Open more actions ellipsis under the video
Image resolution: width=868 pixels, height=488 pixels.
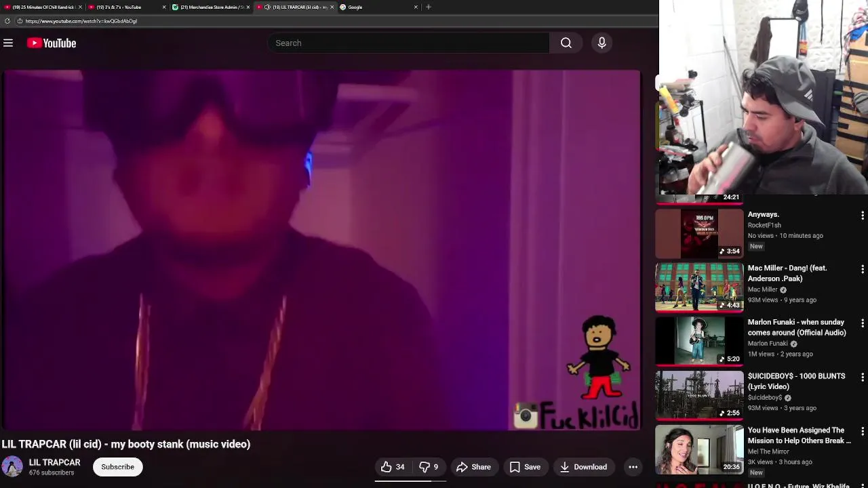pyautogui.click(x=633, y=466)
